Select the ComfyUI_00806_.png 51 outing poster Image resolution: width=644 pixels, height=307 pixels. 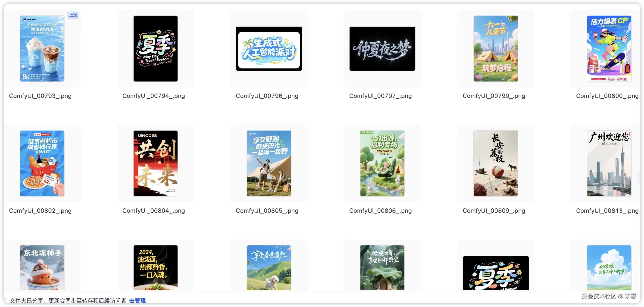tap(382, 163)
